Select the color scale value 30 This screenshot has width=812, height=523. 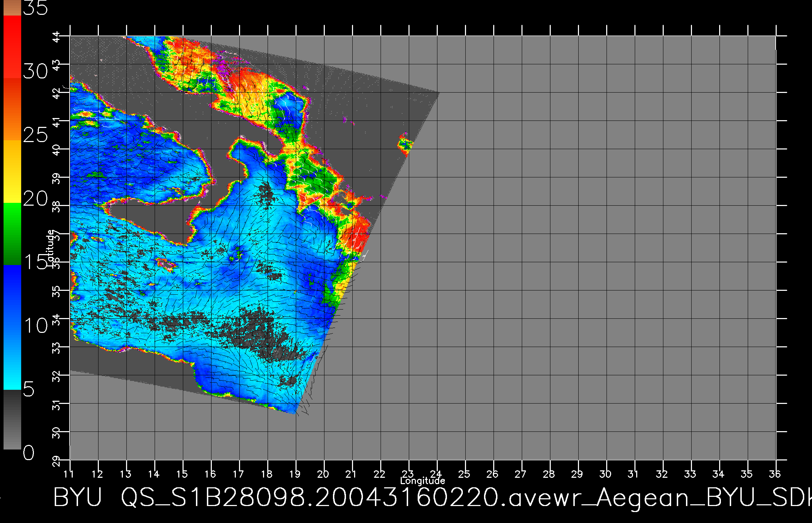[x=35, y=72]
